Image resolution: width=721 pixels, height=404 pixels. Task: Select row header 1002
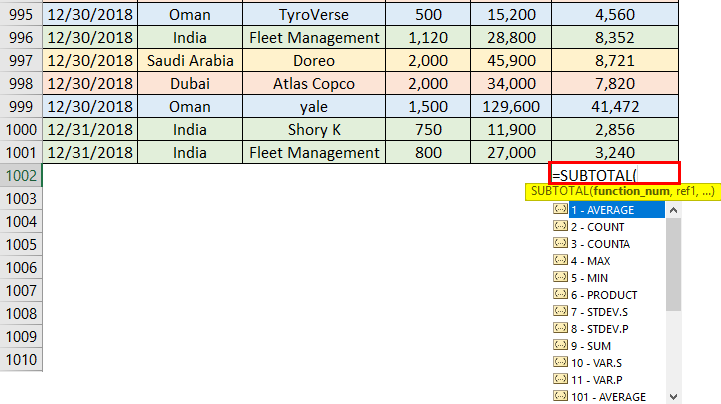(x=20, y=175)
